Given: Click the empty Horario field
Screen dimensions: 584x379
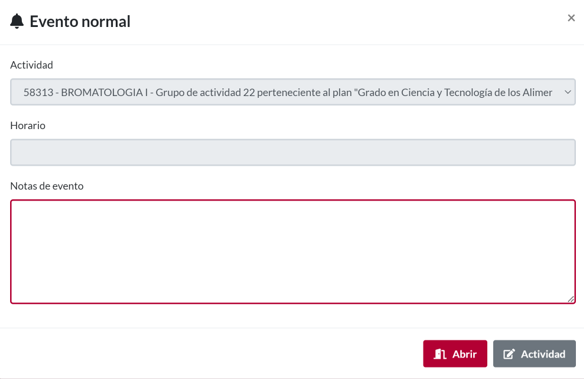Looking at the screenshot, I should click(293, 152).
